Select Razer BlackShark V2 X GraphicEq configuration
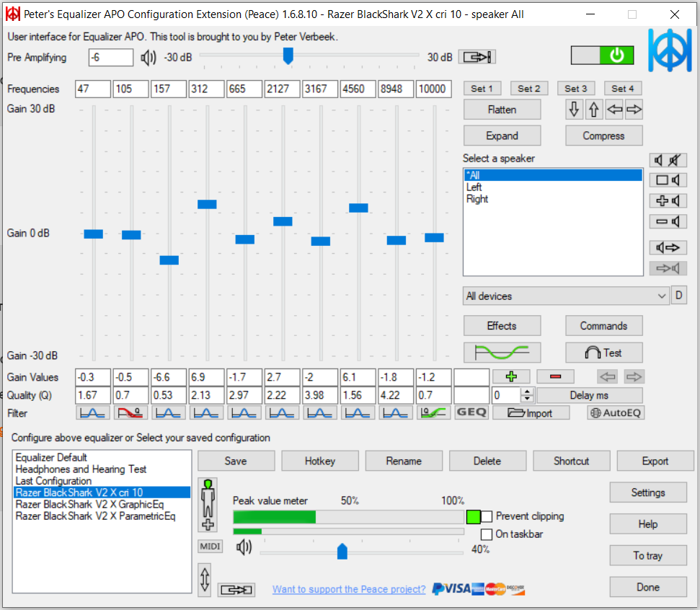This screenshot has width=700, height=610. tap(102, 505)
